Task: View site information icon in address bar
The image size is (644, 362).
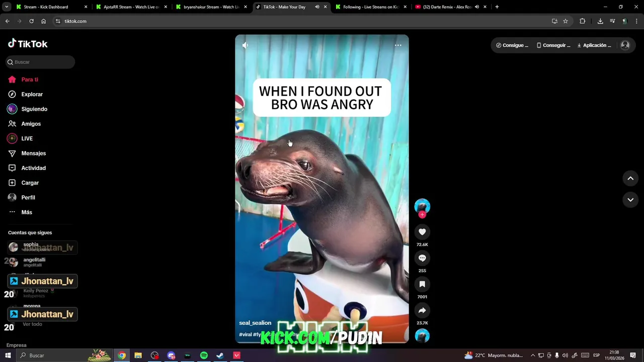Action: click(58, 21)
